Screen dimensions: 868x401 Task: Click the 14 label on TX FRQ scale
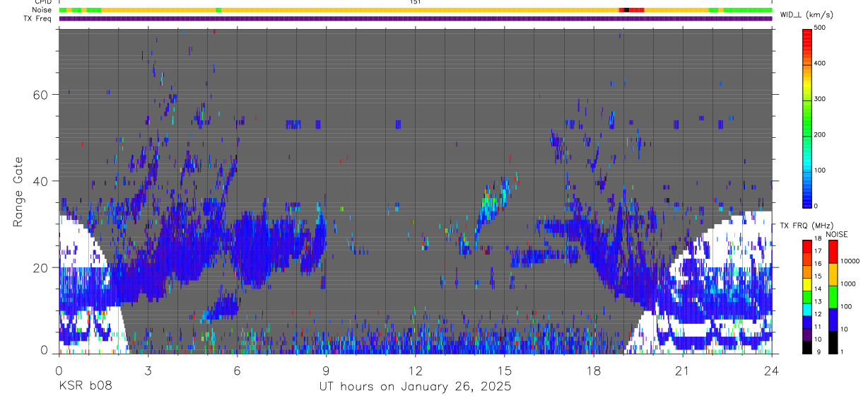(818, 289)
